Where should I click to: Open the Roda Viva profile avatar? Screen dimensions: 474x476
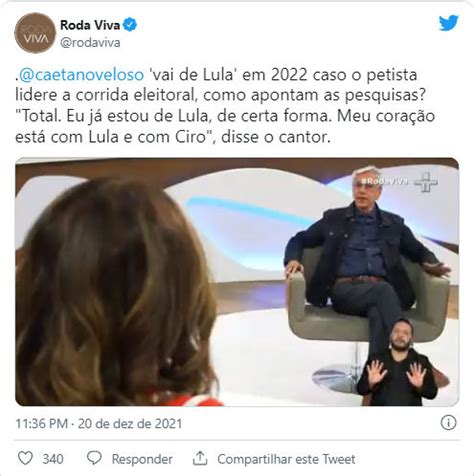point(35,33)
